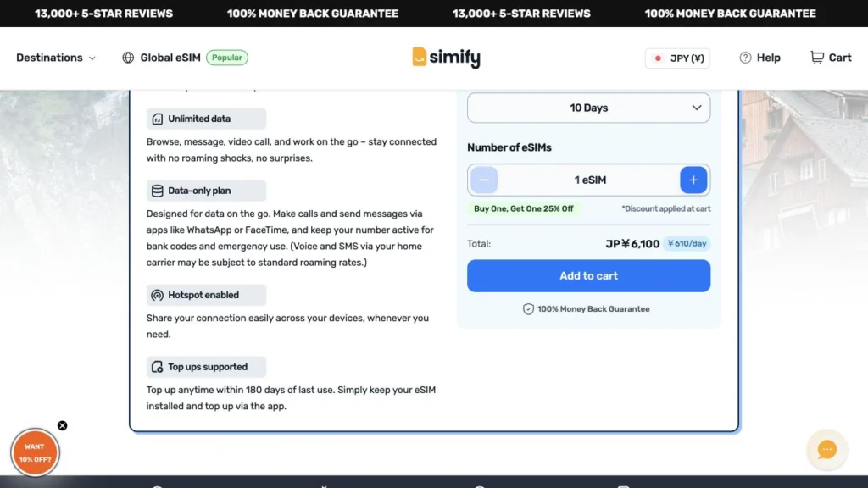This screenshot has height=488, width=868.
Task: Click the Top ups supported icon
Action: click(157, 367)
